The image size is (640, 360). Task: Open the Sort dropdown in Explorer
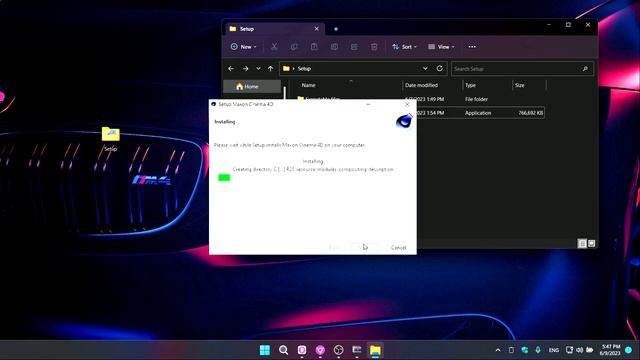pos(404,47)
